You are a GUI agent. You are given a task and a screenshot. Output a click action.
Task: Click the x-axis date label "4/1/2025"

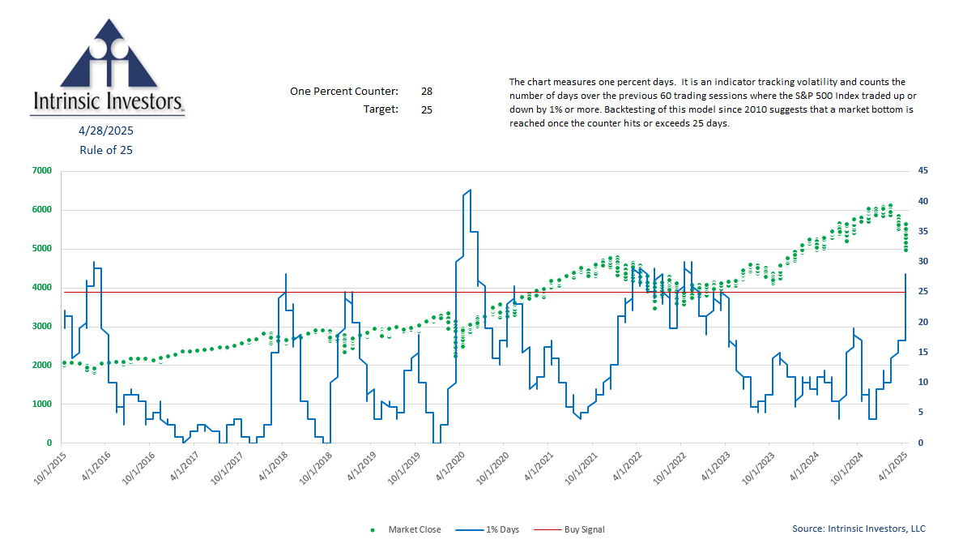[x=893, y=467]
